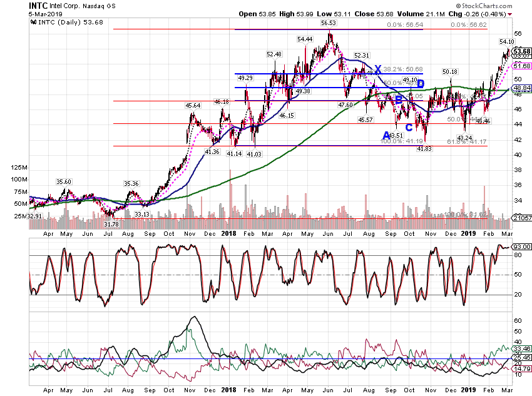Click the High 53.99 value
The image size is (532, 396).
click(x=296, y=14)
